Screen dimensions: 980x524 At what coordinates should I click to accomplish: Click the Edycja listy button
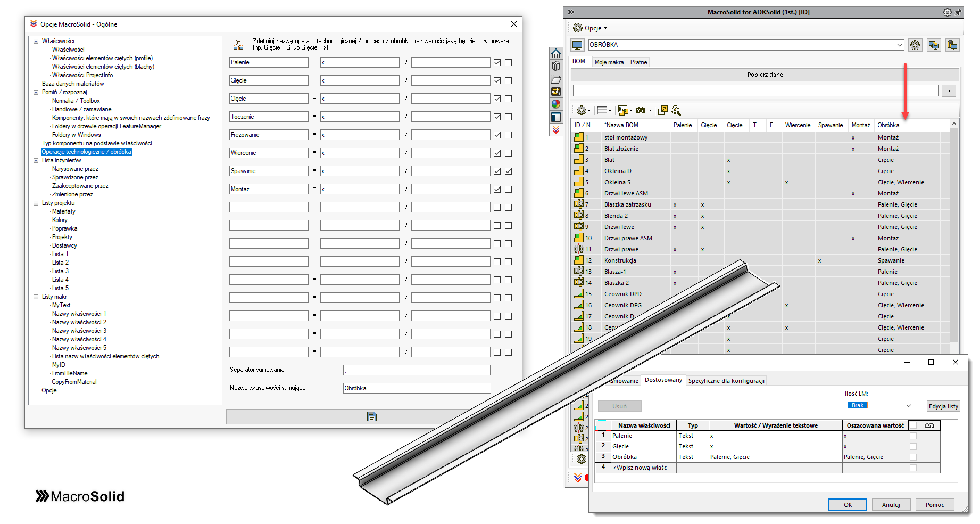tap(943, 406)
